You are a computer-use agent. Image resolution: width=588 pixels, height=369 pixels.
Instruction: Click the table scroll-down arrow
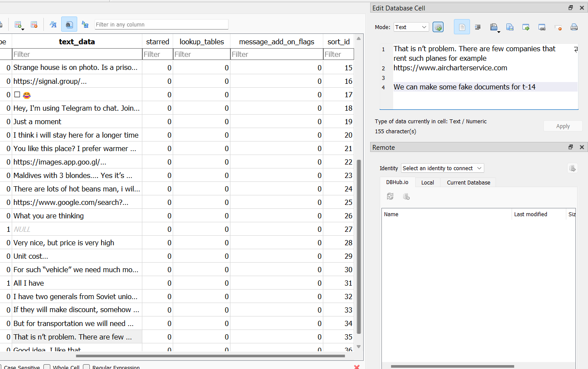tap(358, 346)
